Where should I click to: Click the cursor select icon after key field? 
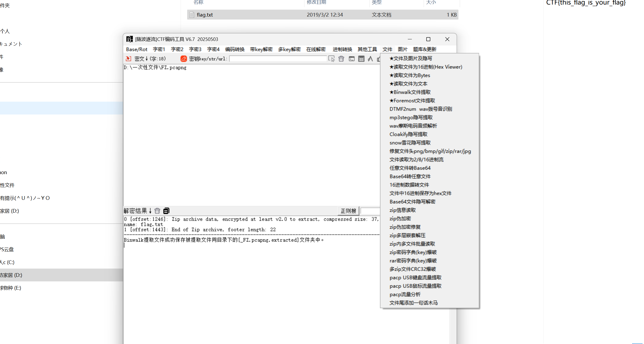332,59
